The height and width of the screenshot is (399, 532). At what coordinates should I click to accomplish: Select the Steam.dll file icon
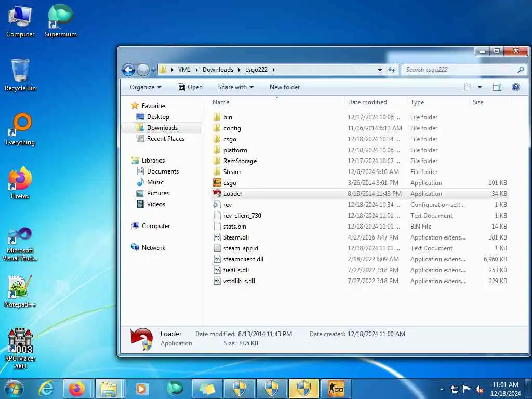(x=217, y=237)
